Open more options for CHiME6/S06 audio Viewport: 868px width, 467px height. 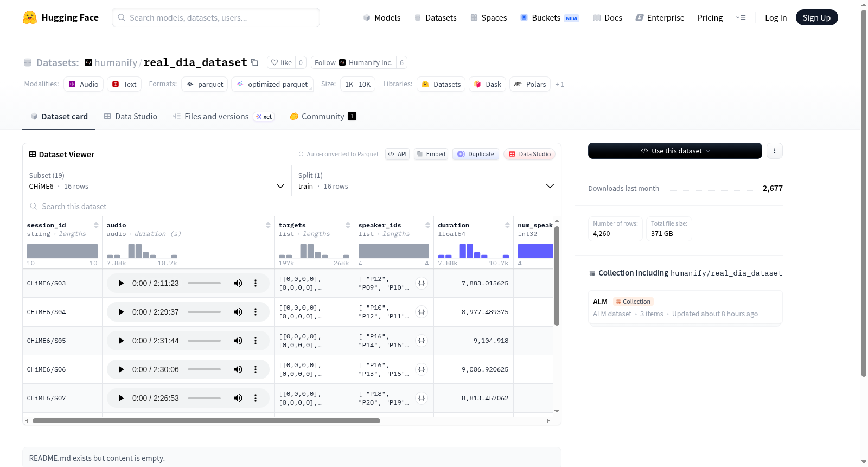pyautogui.click(x=256, y=369)
